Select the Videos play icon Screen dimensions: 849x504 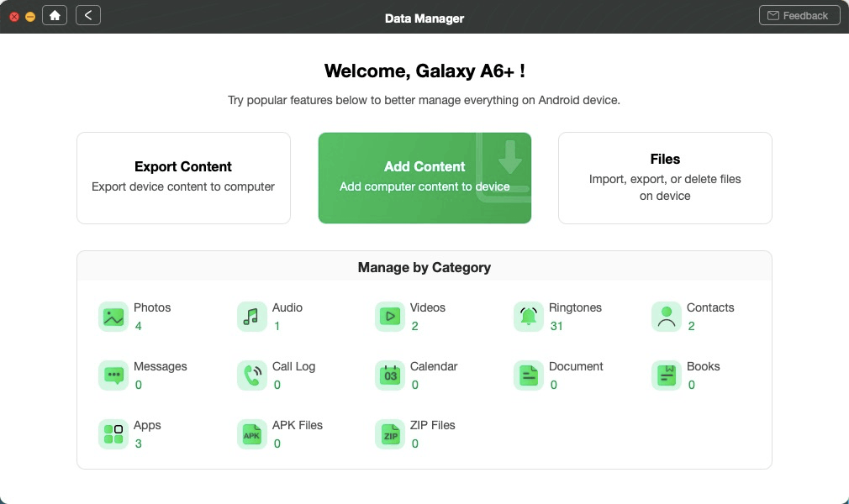tap(390, 317)
